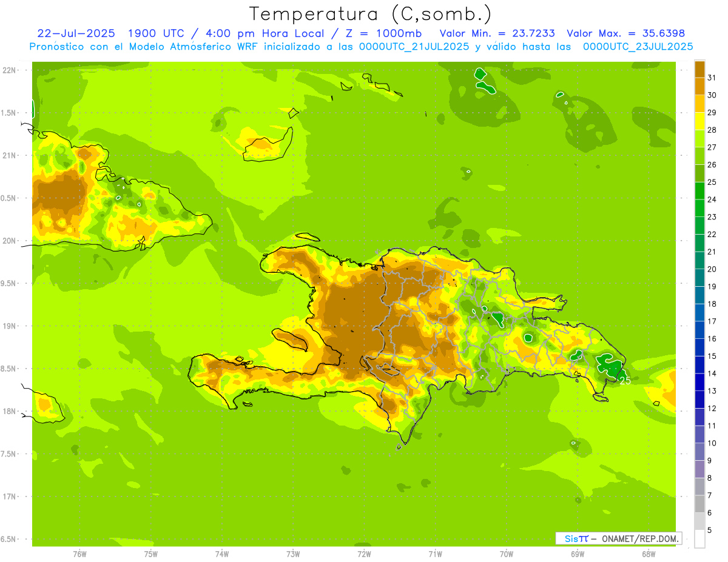The width and height of the screenshot is (728, 562).
Task: Click the "18N" latitude label
Action: [x=8, y=411]
